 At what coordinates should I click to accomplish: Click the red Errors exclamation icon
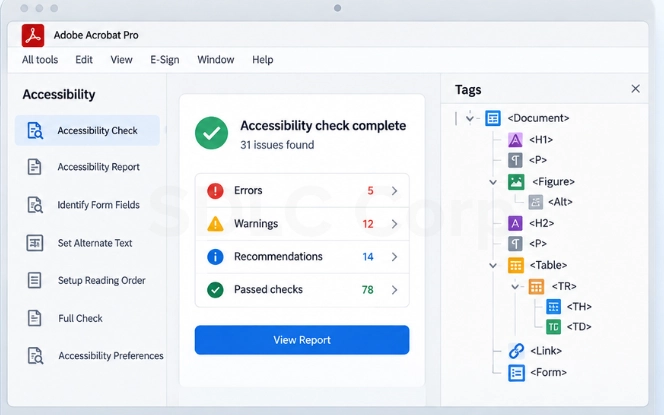tap(215, 191)
